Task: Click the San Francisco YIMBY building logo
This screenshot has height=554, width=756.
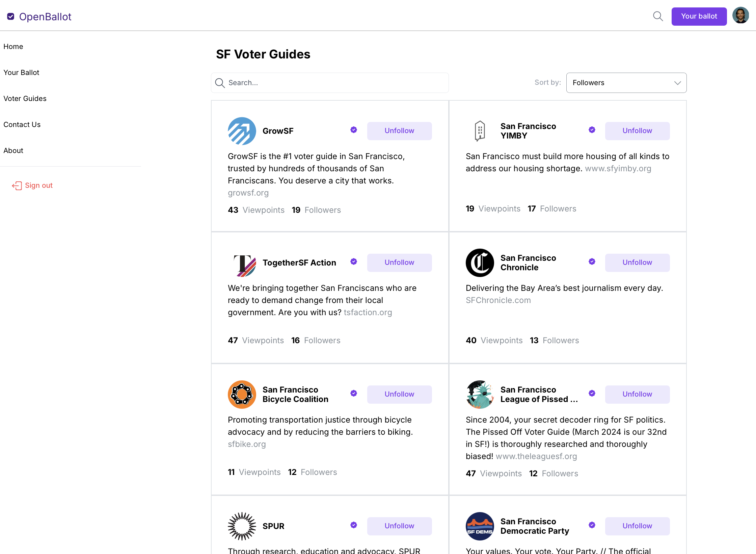Action: pyautogui.click(x=480, y=131)
